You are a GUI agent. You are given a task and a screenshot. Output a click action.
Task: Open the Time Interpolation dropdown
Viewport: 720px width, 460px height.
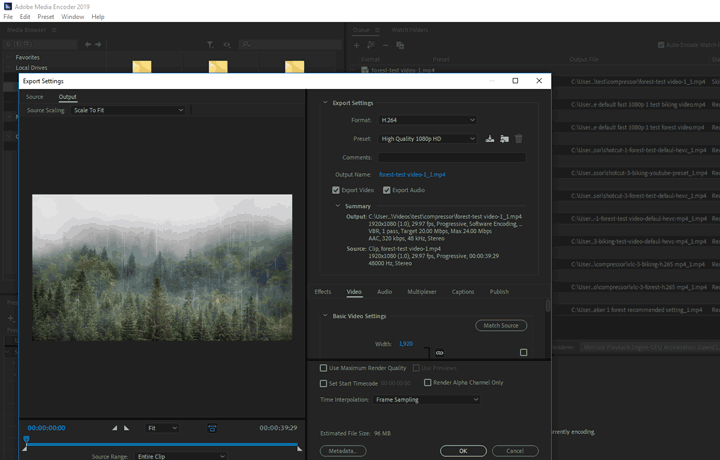[426, 399]
